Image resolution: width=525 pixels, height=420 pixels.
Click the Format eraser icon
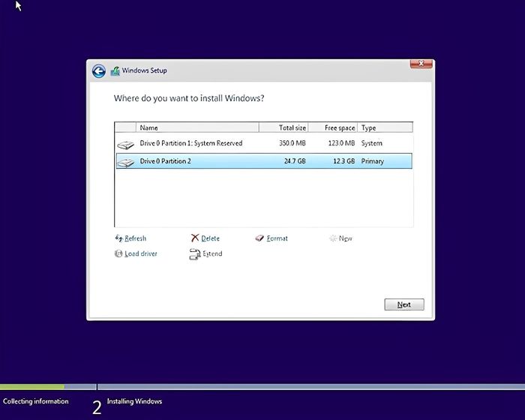[259, 238]
